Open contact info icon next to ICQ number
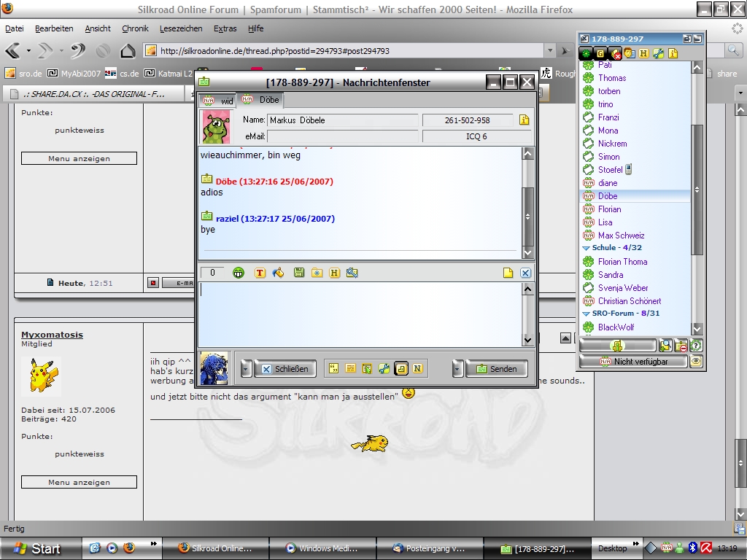Image resolution: width=747 pixels, height=560 pixels. [524, 120]
